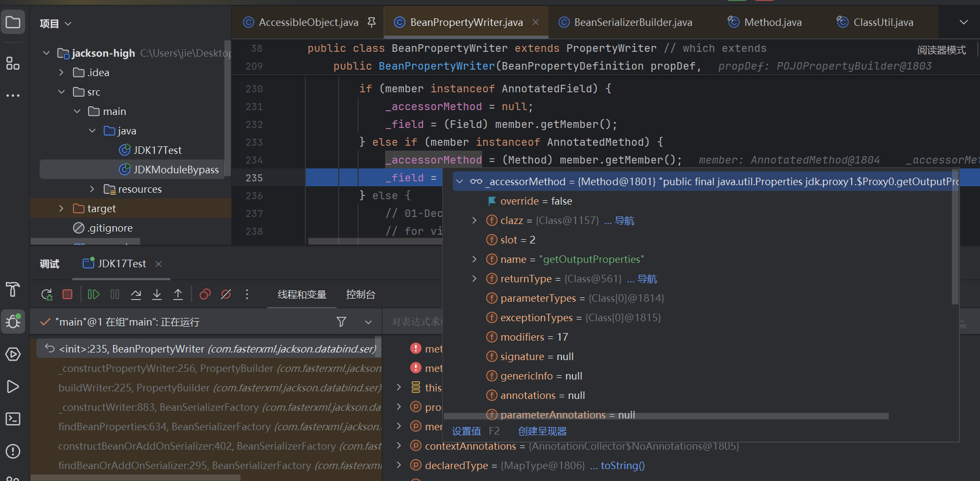Click 导航 link next to returnType
Image resolution: width=980 pixels, height=481 pixels.
[647, 279]
